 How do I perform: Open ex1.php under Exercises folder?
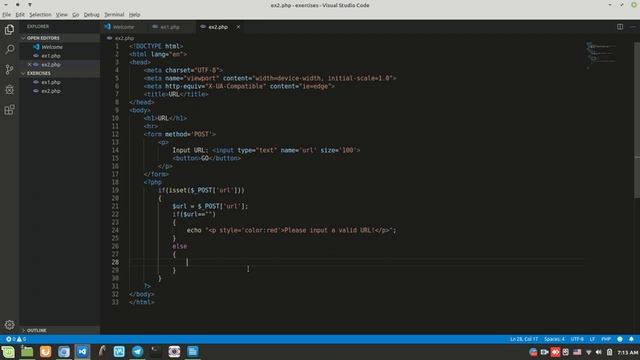pos(60,82)
